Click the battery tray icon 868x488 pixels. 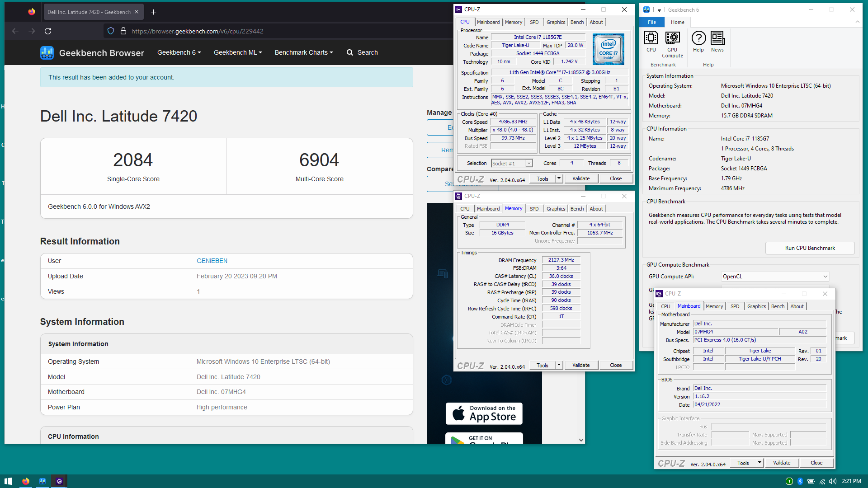tap(811, 481)
